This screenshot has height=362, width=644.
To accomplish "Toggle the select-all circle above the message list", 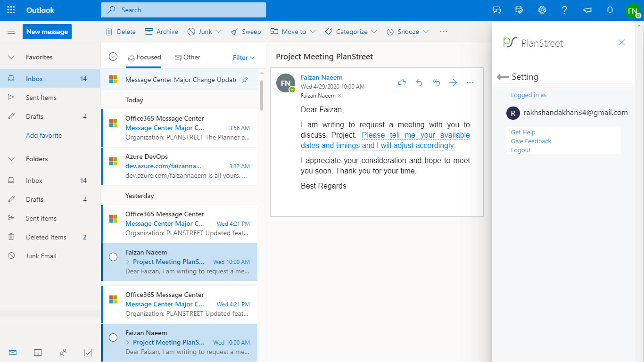I will click(113, 57).
